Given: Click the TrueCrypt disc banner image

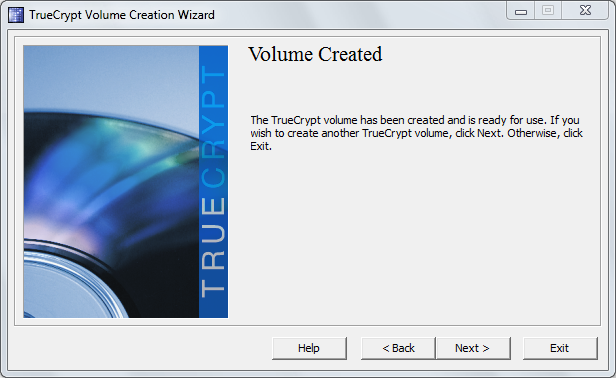Looking at the screenshot, I should click(125, 182).
